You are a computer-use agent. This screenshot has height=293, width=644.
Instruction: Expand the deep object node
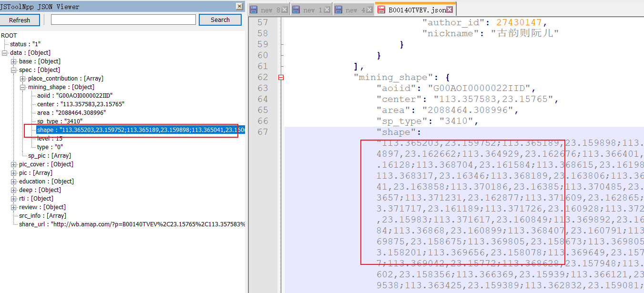[14, 190]
